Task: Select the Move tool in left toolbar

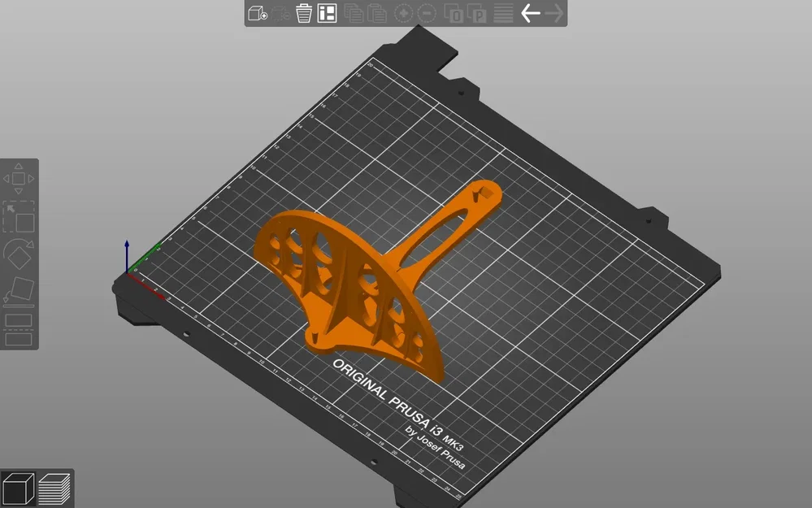Action: 19,179
